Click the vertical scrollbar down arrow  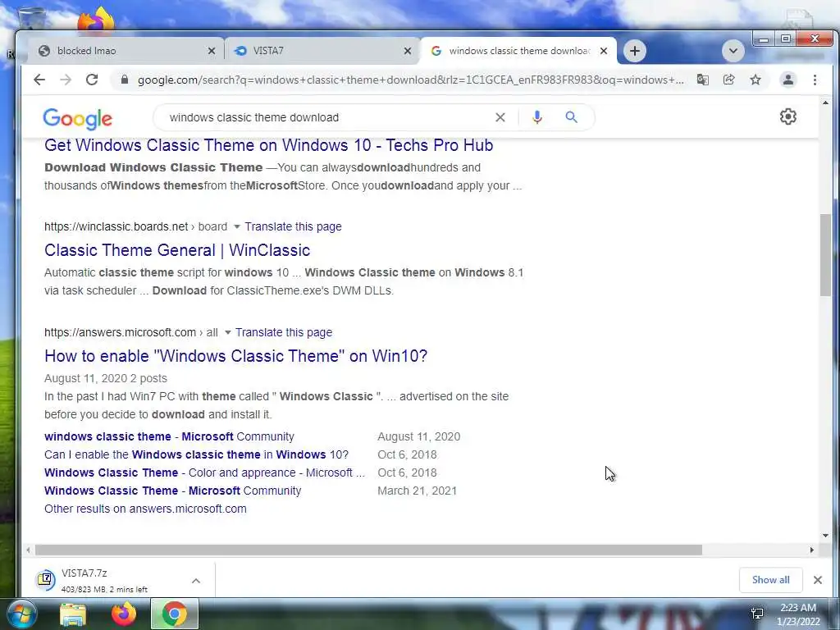825,535
